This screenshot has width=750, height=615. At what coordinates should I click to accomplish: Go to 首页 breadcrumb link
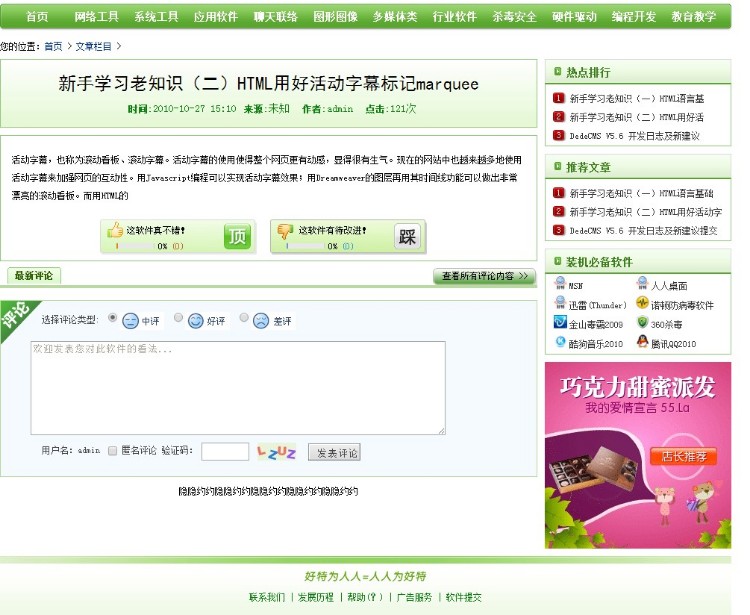(x=53, y=46)
